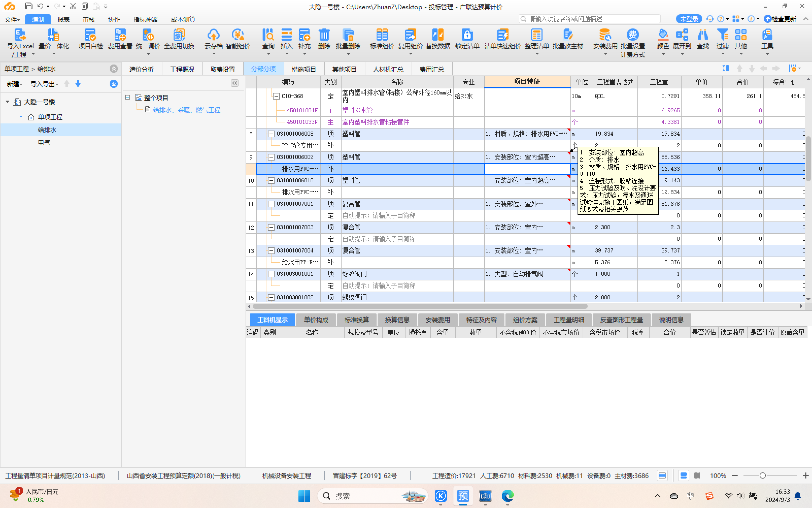Image resolution: width=812 pixels, height=508 pixels.
Task: Switch to the 审核 ribbon tab
Action: coord(89,20)
